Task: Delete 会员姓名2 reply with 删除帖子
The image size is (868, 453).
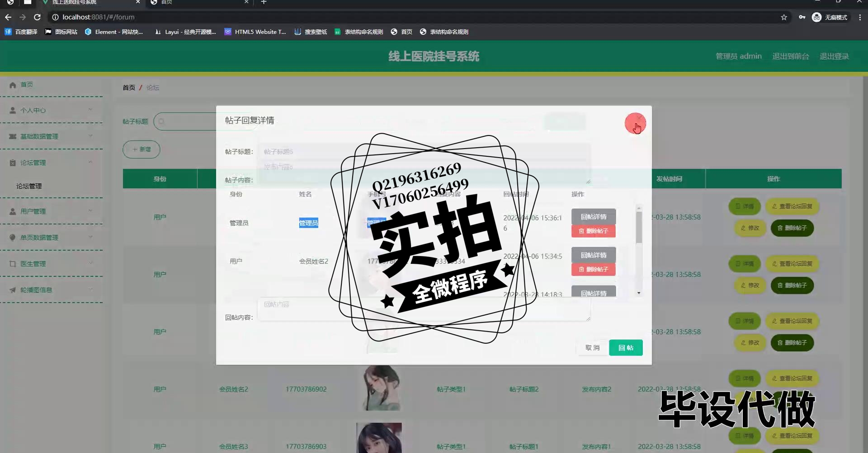Action: 594,270
